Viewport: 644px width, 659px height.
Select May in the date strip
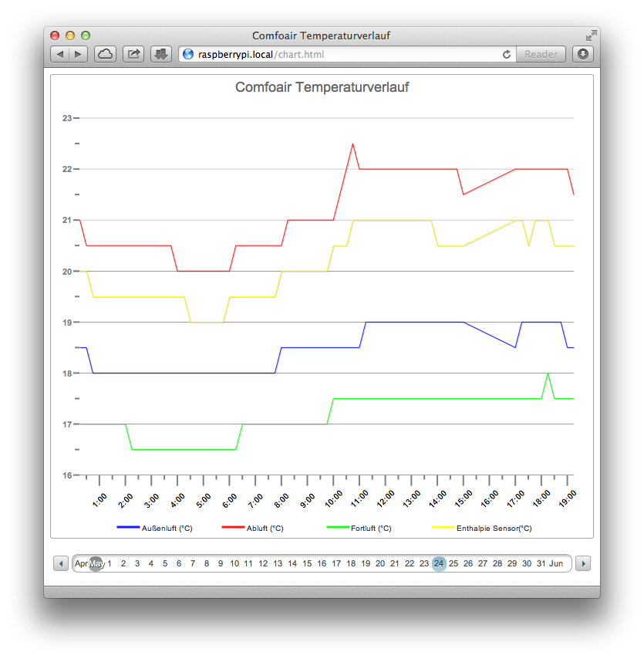(96, 563)
